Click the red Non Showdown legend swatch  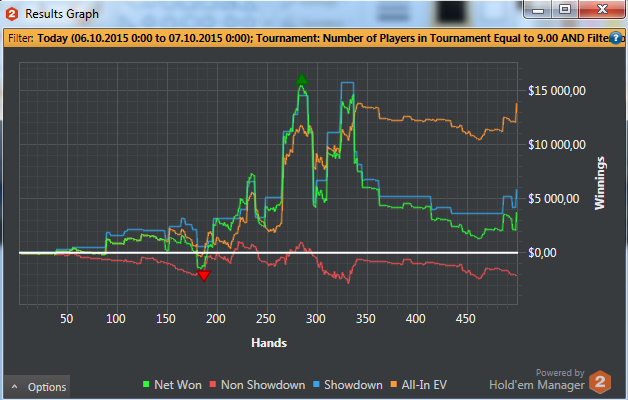coord(213,384)
